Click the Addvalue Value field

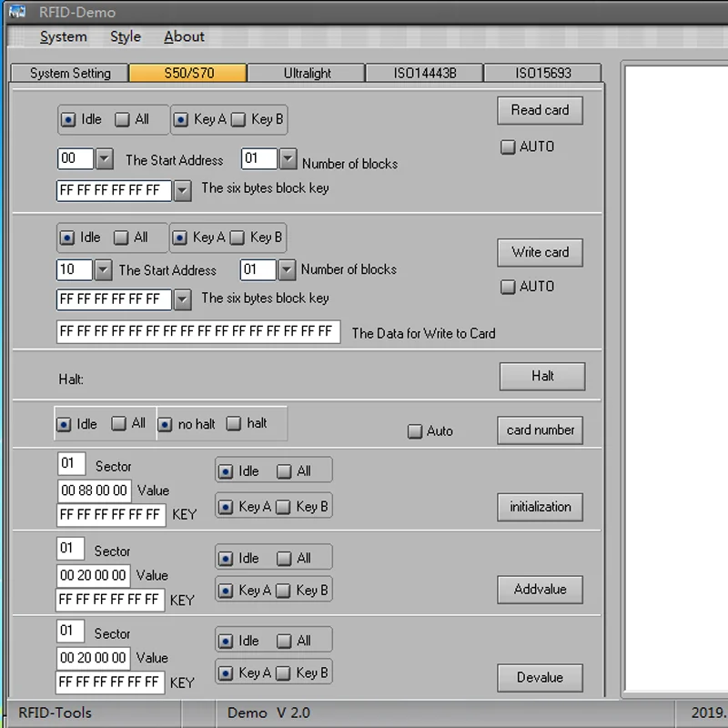click(94, 576)
